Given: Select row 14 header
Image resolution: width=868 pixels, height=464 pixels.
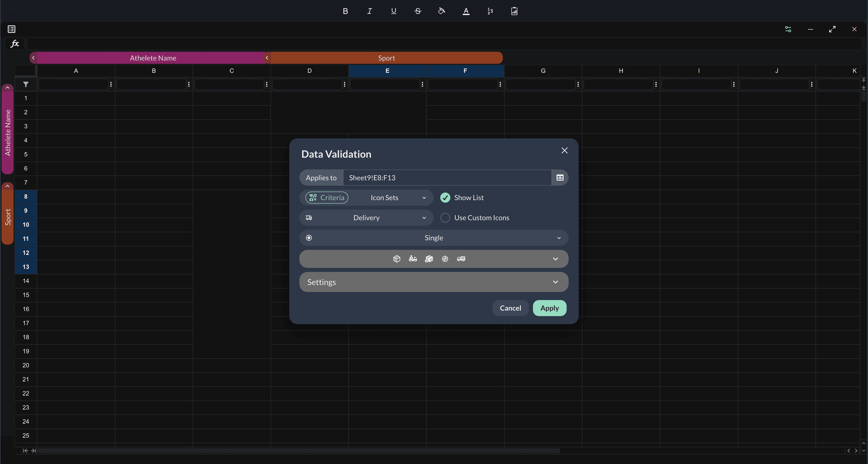Looking at the screenshot, I should click(x=26, y=281).
